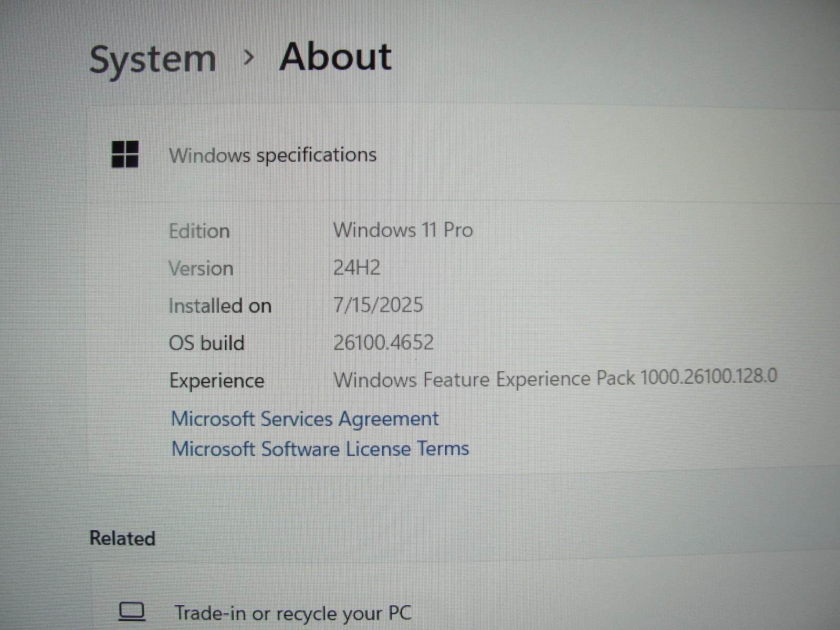Select the Windows 11 Pro edition value
Screen dimensions: 840x630
coord(403,230)
